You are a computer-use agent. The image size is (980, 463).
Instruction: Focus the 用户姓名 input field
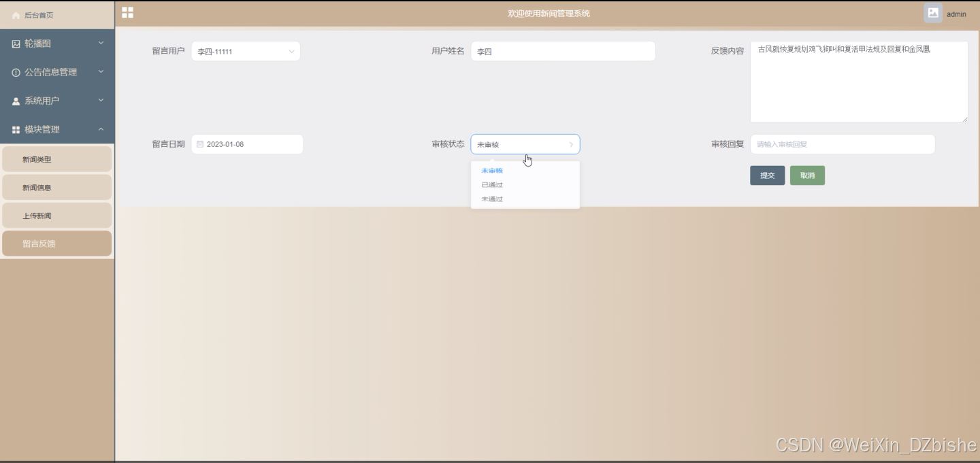coord(563,51)
